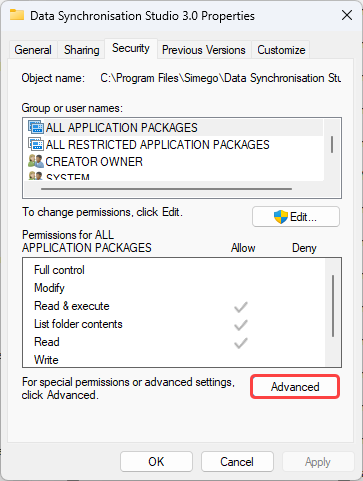This screenshot has width=363, height=481.
Task: Open Advanced security settings
Action: tap(295, 387)
